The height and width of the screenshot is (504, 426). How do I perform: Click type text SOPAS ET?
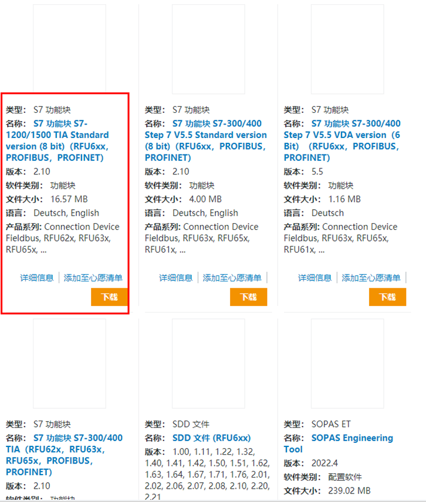pos(331,424)
